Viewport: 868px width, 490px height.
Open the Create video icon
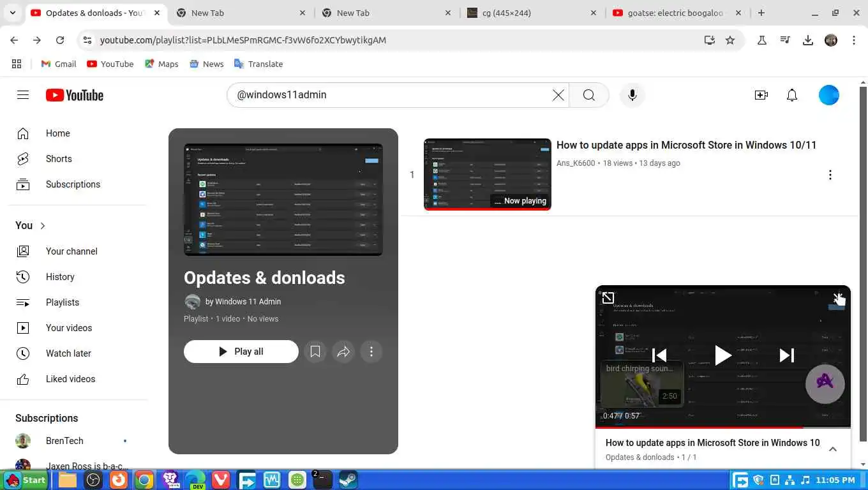(761, 95)
